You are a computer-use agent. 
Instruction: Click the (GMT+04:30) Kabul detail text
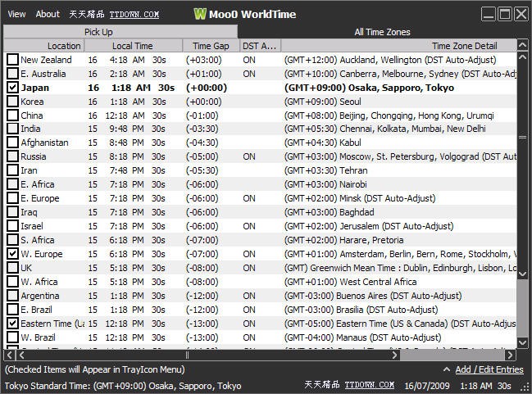point(323,143)
